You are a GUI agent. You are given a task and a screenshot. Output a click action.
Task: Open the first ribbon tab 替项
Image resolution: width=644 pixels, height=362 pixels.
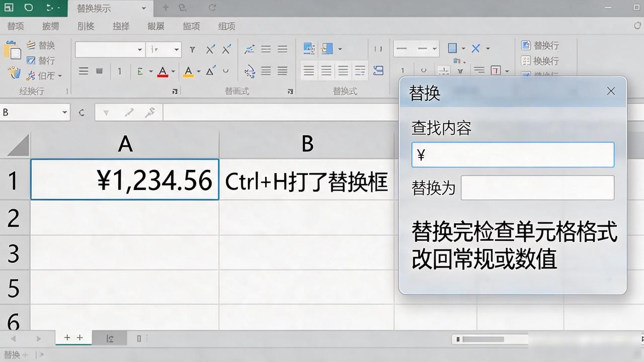pos(16,26)
